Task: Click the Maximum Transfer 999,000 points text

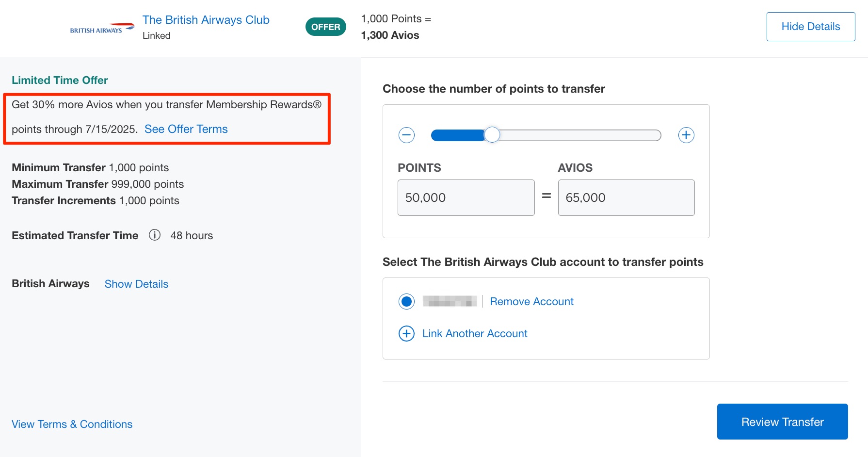Action: [x=98, y=184]
